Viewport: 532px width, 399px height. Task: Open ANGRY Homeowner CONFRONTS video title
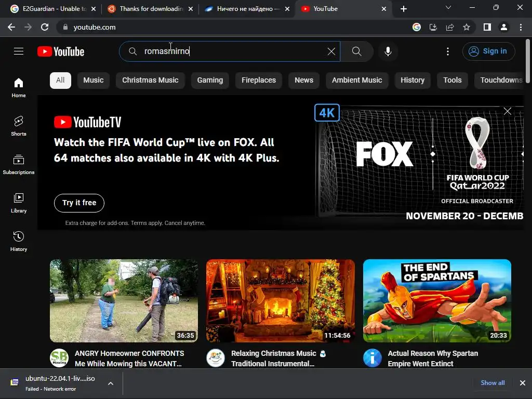(x=129, y=358)
